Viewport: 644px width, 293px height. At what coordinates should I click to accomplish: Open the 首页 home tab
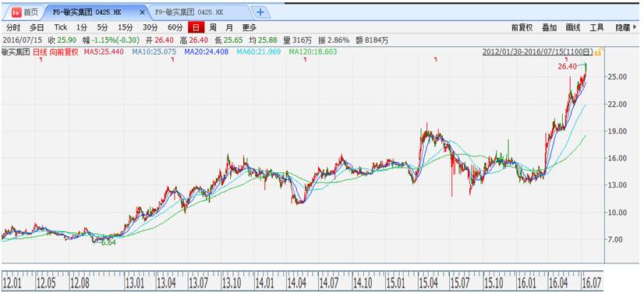[x=24, y=12]
